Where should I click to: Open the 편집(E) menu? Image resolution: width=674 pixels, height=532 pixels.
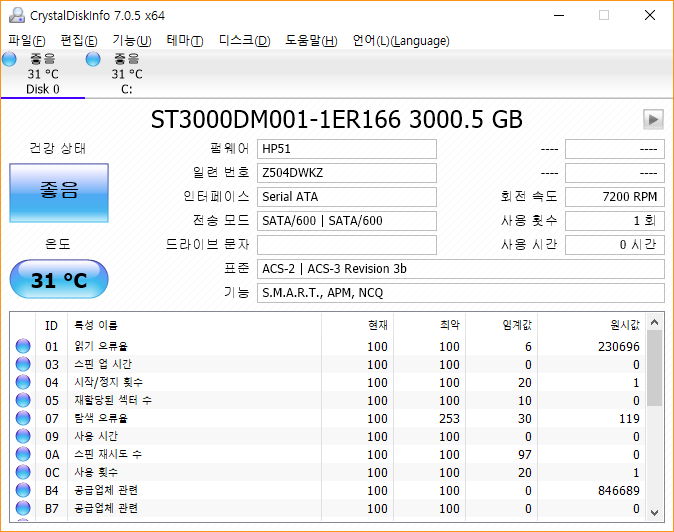(79, 41)
